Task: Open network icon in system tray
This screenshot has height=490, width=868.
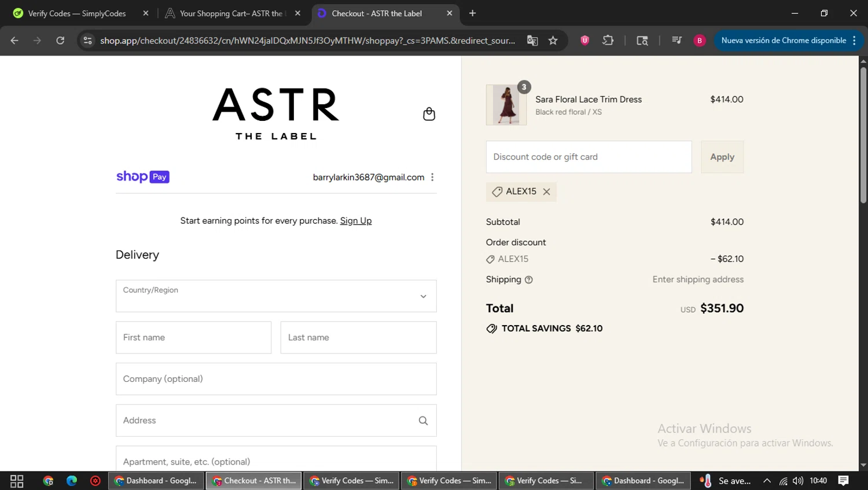Action: click(783, 481)
